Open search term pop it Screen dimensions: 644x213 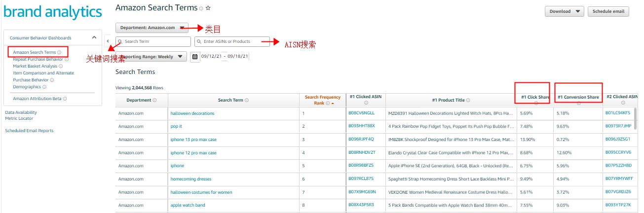coord(176,126)
